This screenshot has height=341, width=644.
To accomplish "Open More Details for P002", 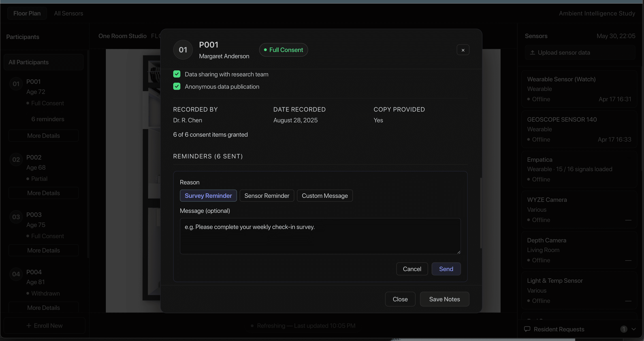I will tap(43, 193).
